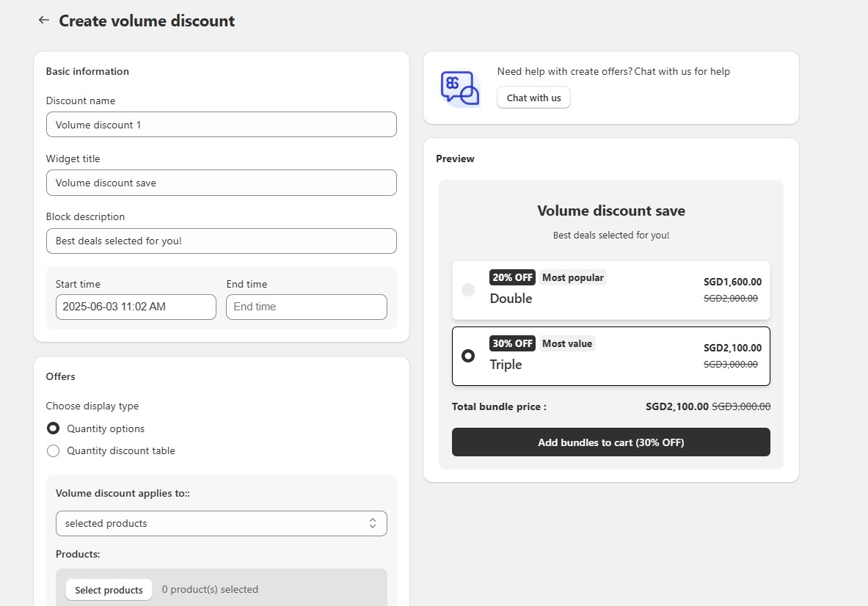
Task: Set the Start time field
Action: pos(136,307)
